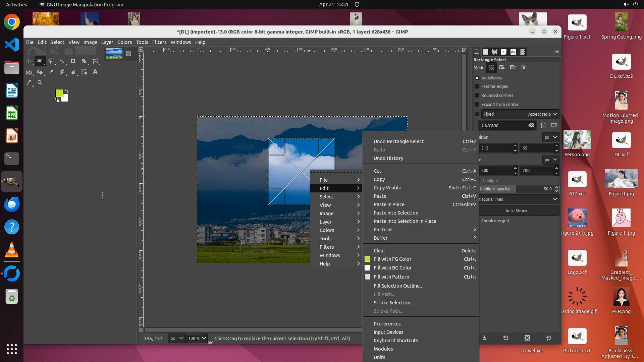Swap foreground and background colors
Viewport: 644px width, 362px height.
click(67, 91)
